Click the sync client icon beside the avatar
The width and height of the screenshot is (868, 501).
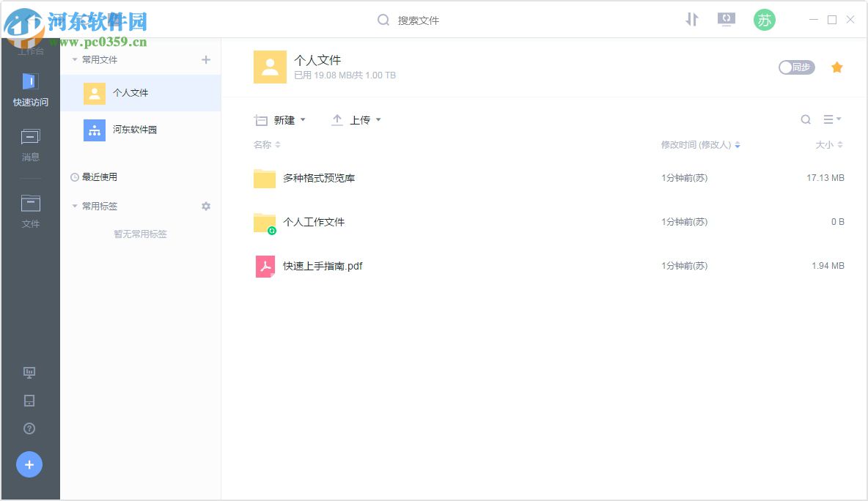click(x=726, y=20)
